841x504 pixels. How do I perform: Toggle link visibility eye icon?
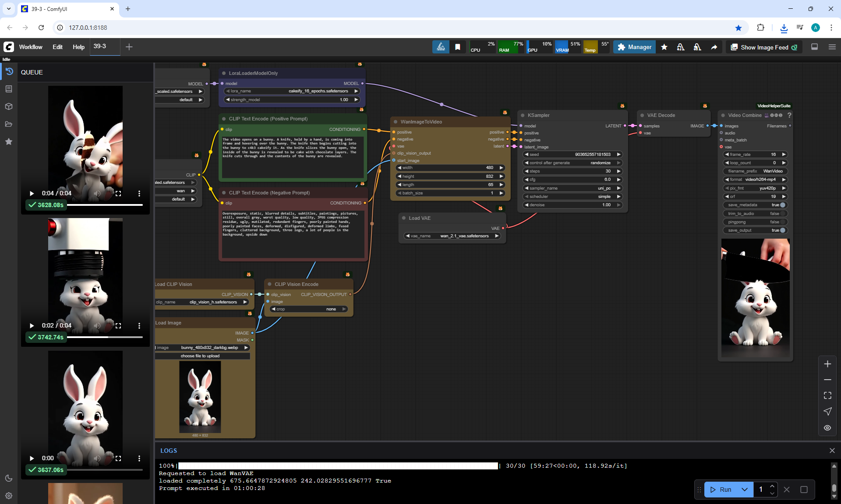pos(827,428)
